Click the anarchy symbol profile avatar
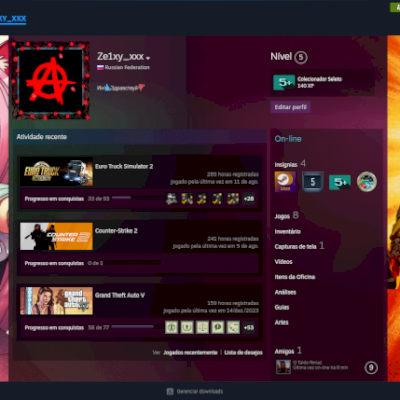The image size is (400, 400). (x=51, y=80)
